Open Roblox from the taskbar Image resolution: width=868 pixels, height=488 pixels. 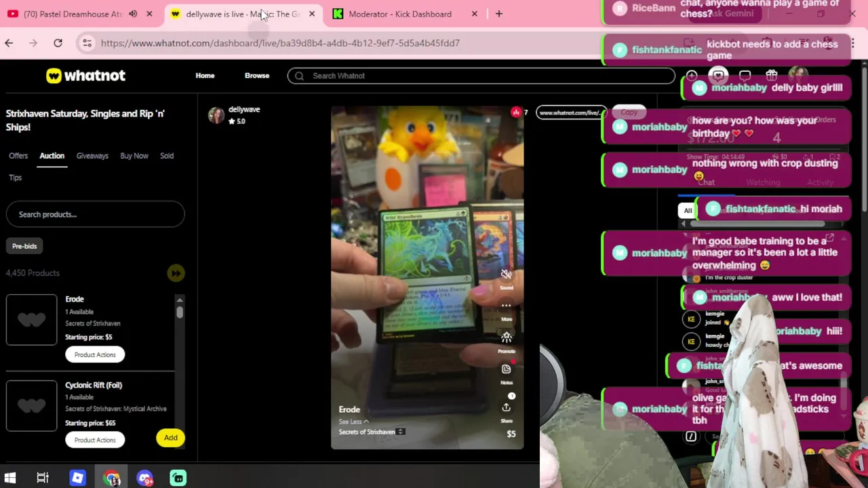tap(77, 478)
